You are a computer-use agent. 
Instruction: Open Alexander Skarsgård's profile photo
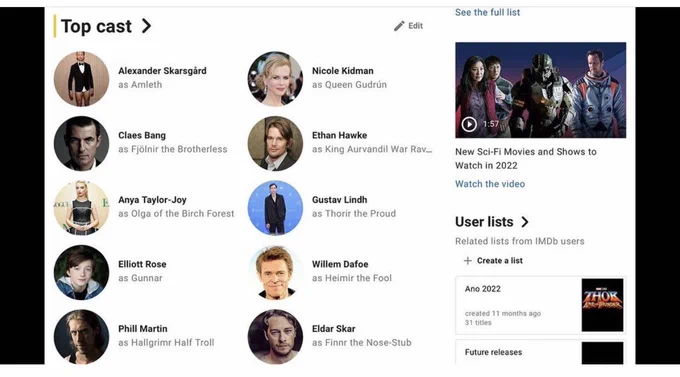tap(82, 79)
